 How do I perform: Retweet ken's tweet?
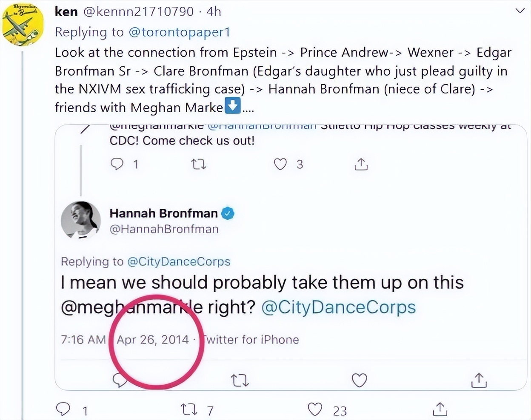point(189,409)
